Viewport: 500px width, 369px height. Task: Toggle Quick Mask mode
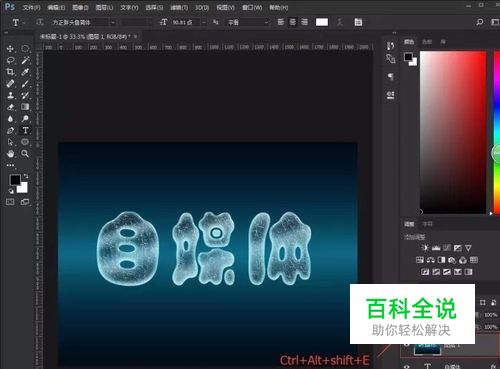(x=10, y=202)
